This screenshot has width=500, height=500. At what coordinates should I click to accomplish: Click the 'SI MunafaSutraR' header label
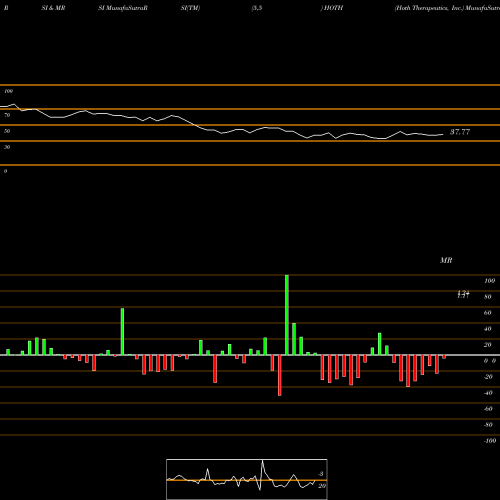[123, 8]
